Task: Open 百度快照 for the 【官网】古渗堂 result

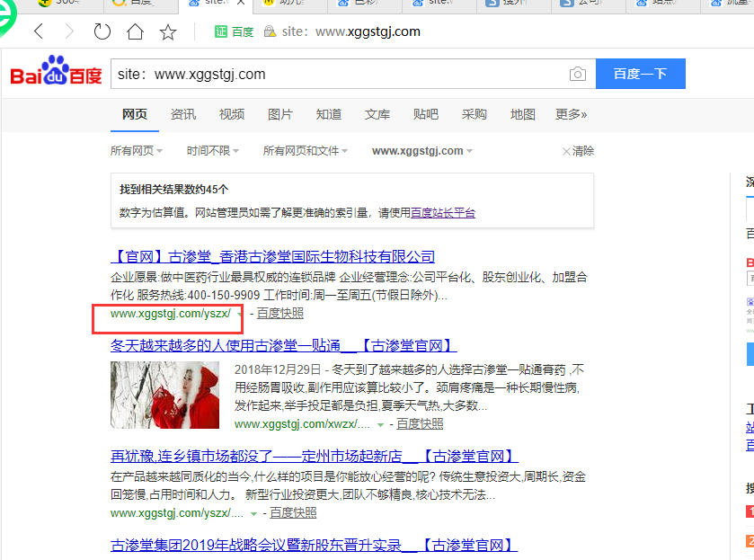Action: tap(280, 314)
